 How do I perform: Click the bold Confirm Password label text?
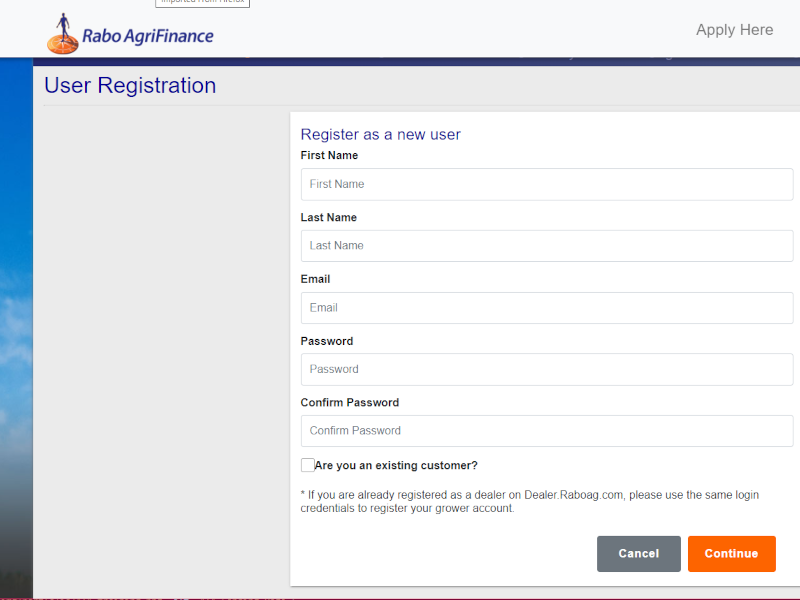(349, 403)
